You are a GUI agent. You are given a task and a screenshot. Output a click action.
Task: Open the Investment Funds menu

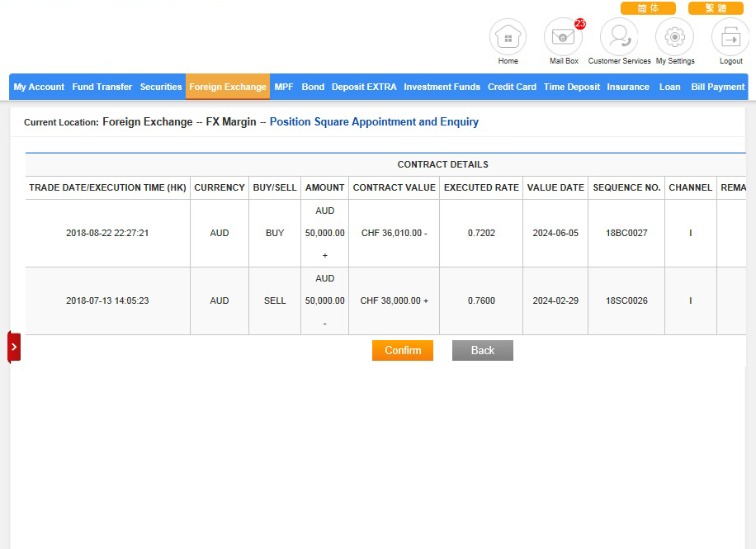[442, 87]
